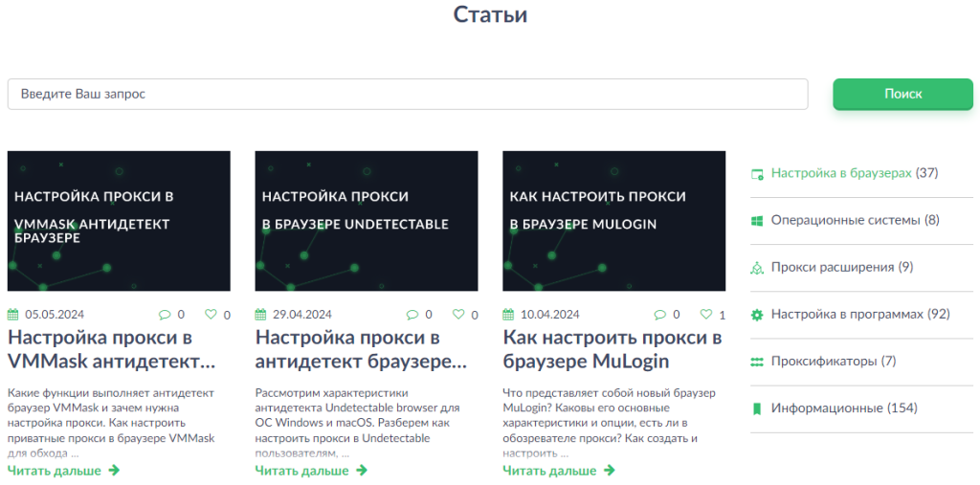Like the MuLogin article with the heart icon
The height and width of the screenshot is (485, 980).
706,315
